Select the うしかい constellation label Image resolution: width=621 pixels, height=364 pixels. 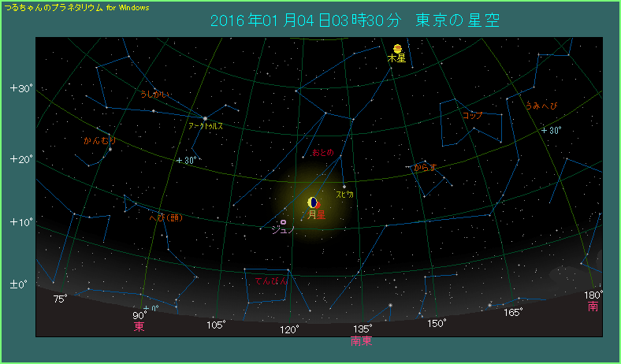(x=154, y=95)
